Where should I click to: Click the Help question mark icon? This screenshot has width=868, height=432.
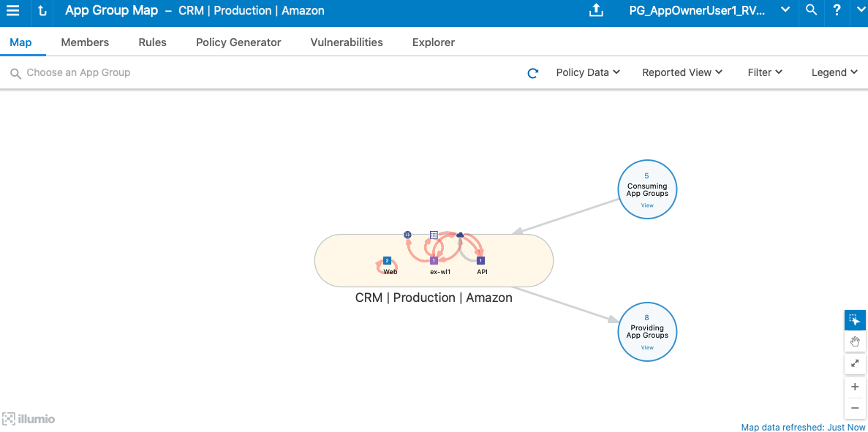(x=836, y=11)
